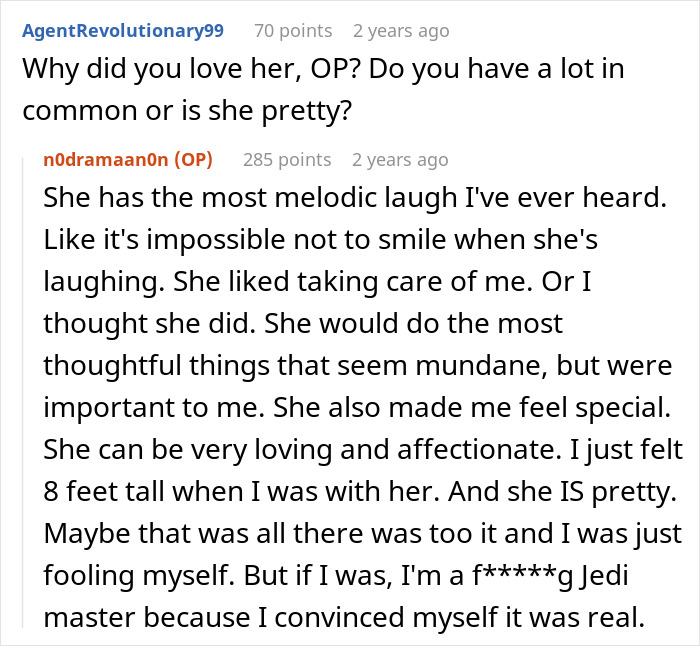Viewport: 700px width, 646px height.
Task: Open AgentRevolutionary99's user profile
Action: 122,31
